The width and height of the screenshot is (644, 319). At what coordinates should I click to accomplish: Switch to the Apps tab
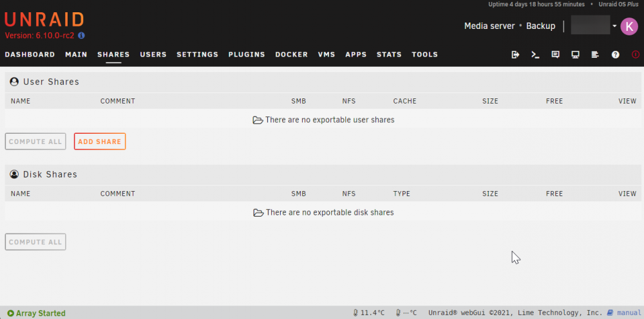pos(356,55)
